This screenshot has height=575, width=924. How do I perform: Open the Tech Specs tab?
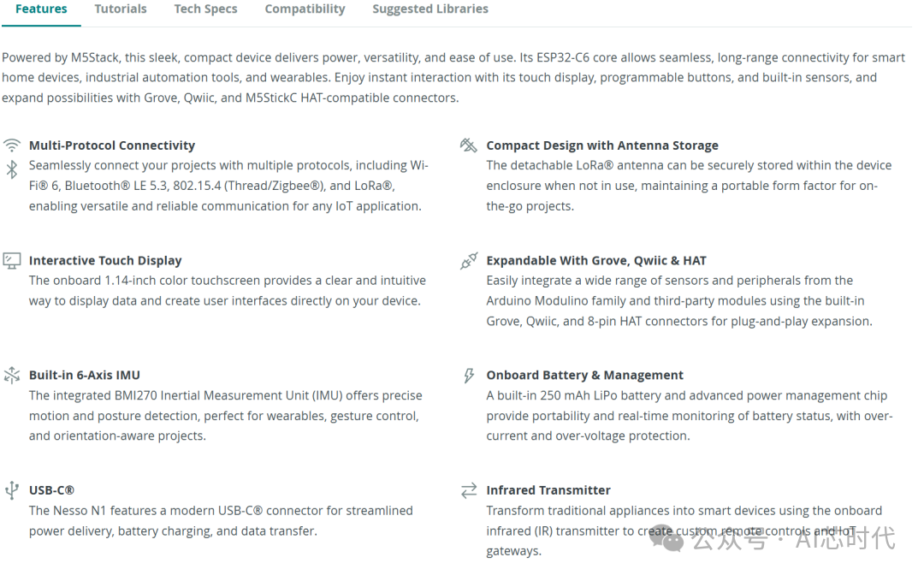(205, 9)
